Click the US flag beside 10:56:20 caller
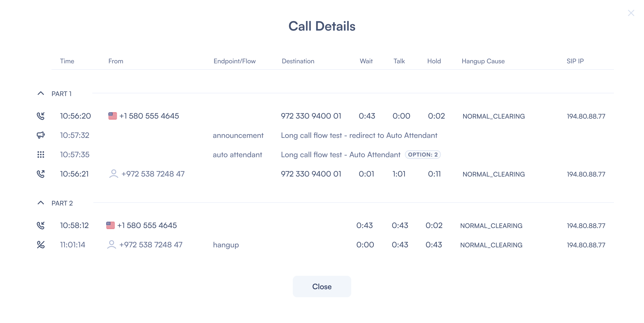 [x=113, y=116]
